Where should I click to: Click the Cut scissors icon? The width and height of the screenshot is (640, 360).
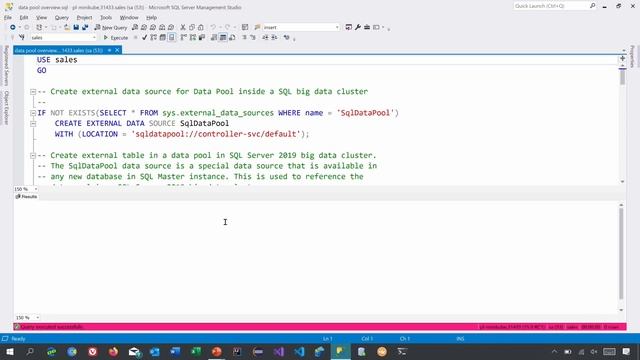click(183, 27)
